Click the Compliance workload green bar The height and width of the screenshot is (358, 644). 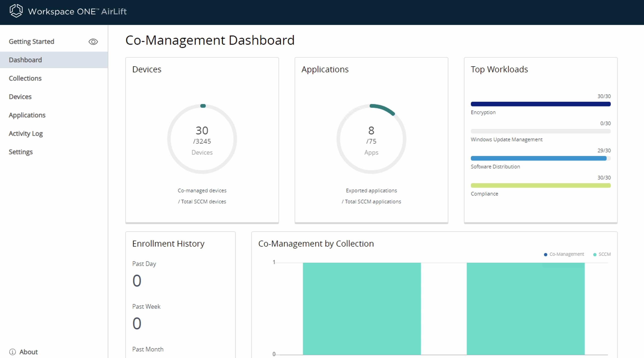coord(540,185)
